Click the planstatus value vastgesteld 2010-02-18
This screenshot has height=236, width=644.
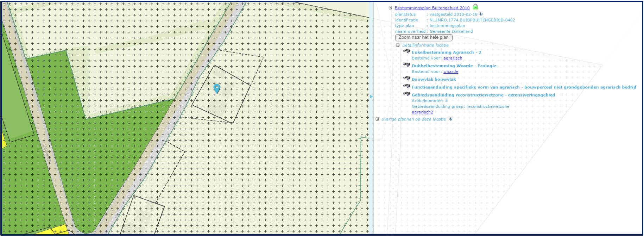[453, 14]
